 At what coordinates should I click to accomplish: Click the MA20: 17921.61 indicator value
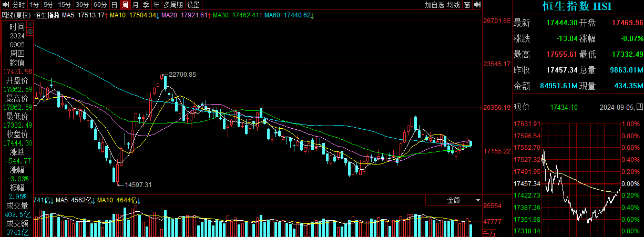coord(185,15)
